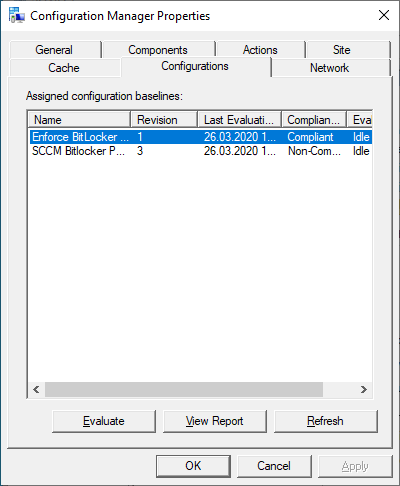Sort baselines by Name column header
This screenshot has height=486, width=400.
(79, 120)
